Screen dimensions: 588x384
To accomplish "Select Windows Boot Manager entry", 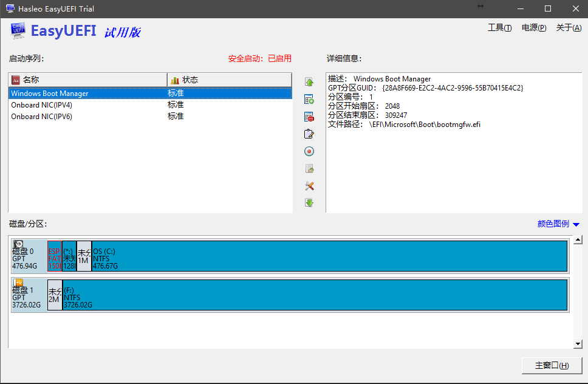I will pos(150,94).
